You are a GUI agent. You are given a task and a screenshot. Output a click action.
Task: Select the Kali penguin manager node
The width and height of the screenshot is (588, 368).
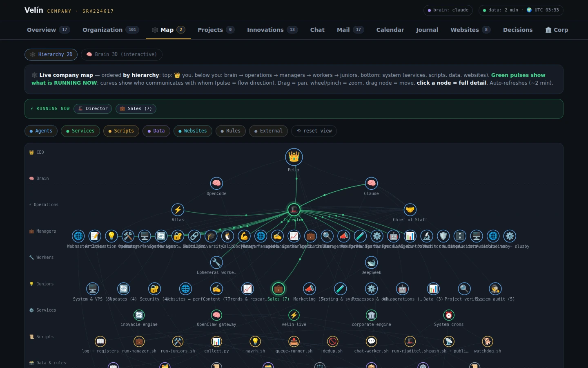(227, 236)
